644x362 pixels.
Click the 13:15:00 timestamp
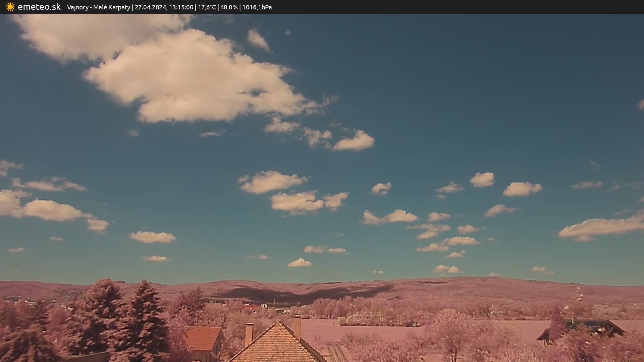(181, 7)
